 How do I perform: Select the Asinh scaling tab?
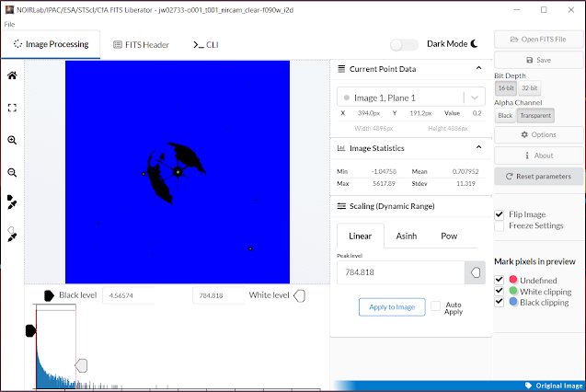coord(407,236)
